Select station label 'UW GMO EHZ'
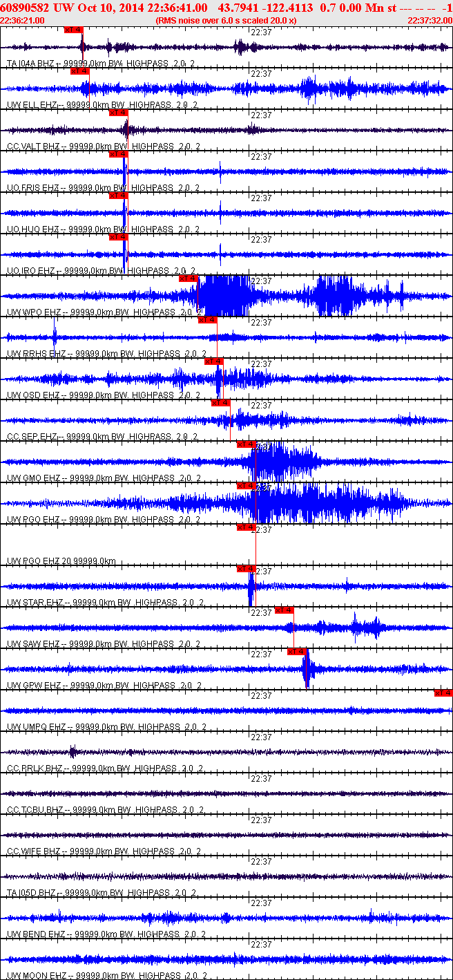Viewport: 453px width, 980px height. 33,478
